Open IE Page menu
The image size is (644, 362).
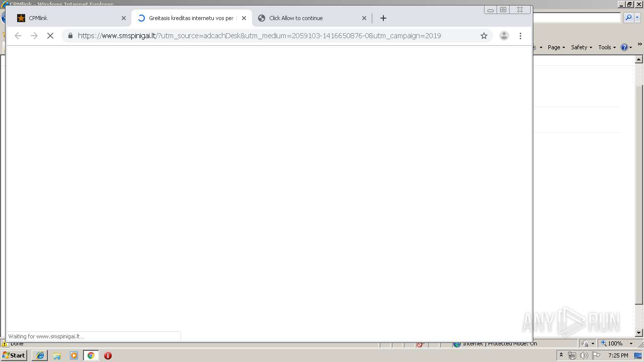(556, 47)
